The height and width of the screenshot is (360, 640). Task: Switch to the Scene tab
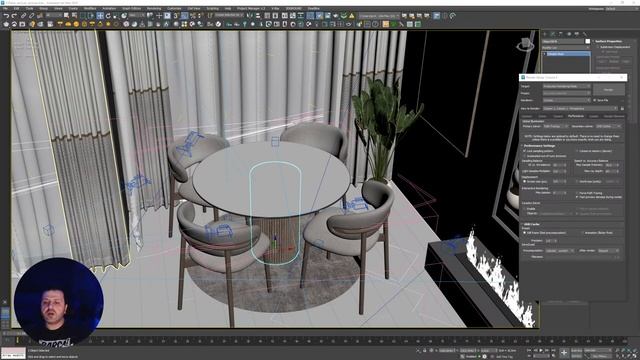coord(542,116)
